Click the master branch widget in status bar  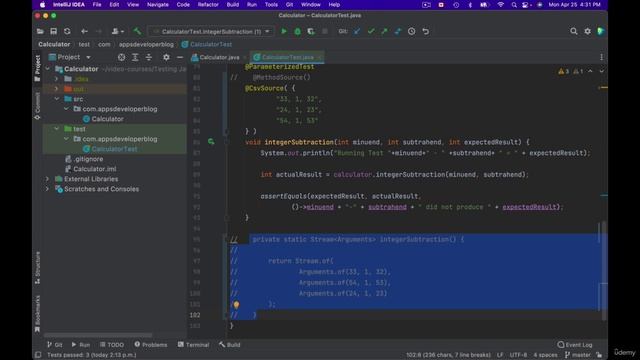pyautogui.click(x=578, y=355)
